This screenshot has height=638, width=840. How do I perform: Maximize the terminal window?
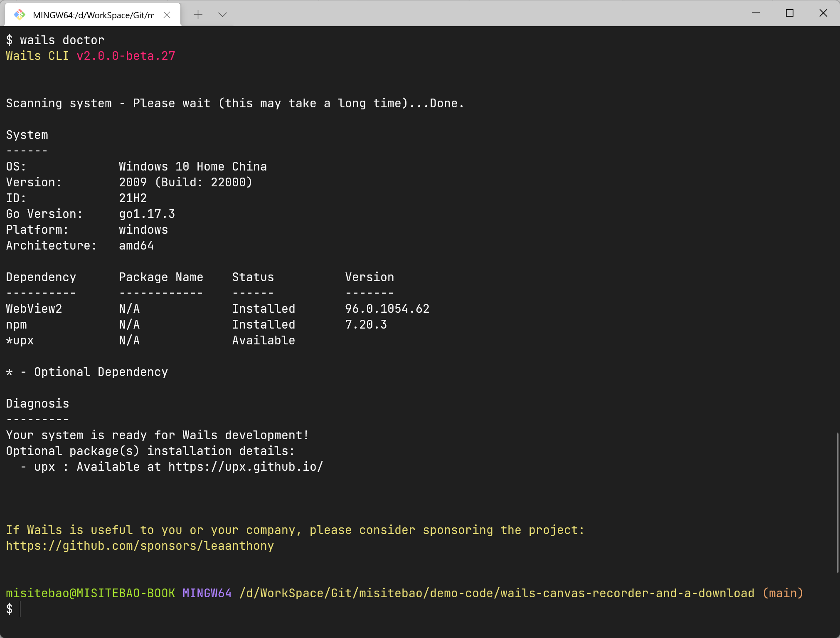(x=789, y=13)
